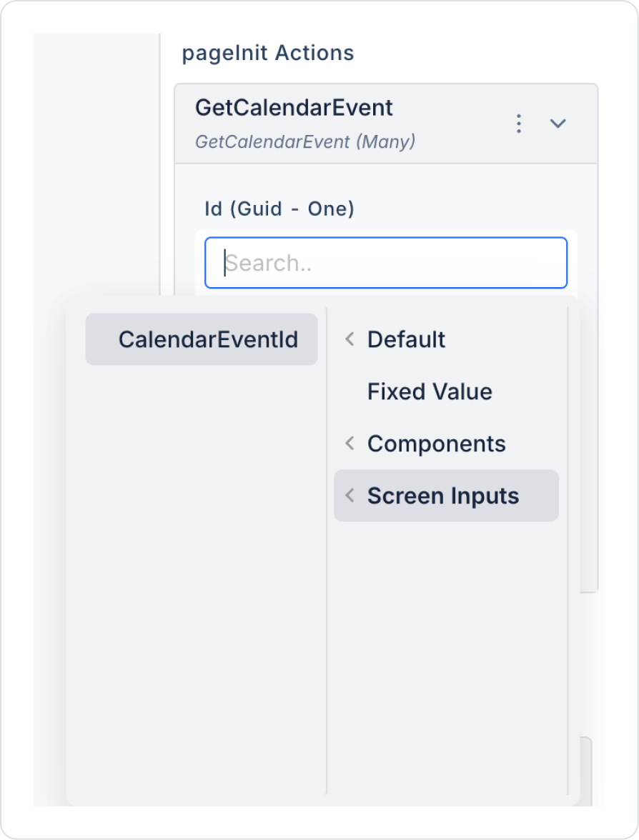
Task: Click the chevron beside Default
Action: pyautogui.click(x=350, y=339)
